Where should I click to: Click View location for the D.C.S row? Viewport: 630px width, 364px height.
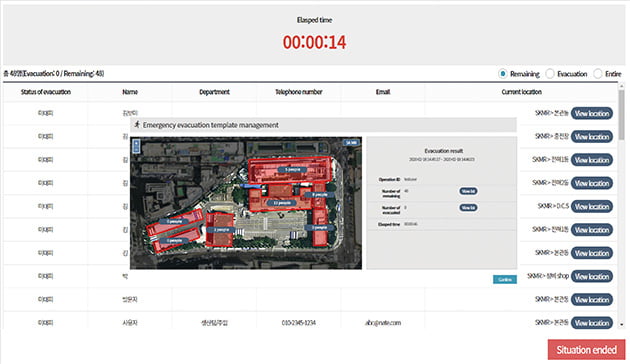pyautogui.click(x=591, y=207)
